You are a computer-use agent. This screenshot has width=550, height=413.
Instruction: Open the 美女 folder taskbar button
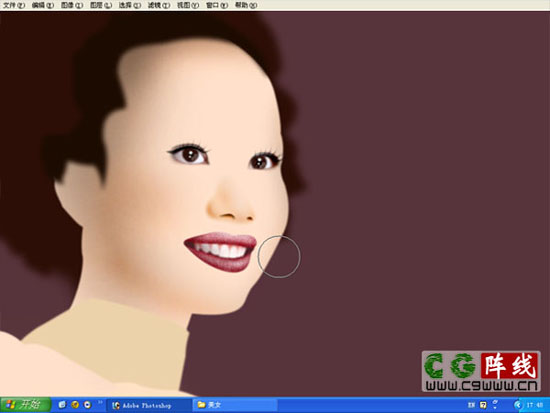pyautogui.click(x=235, y=405)
